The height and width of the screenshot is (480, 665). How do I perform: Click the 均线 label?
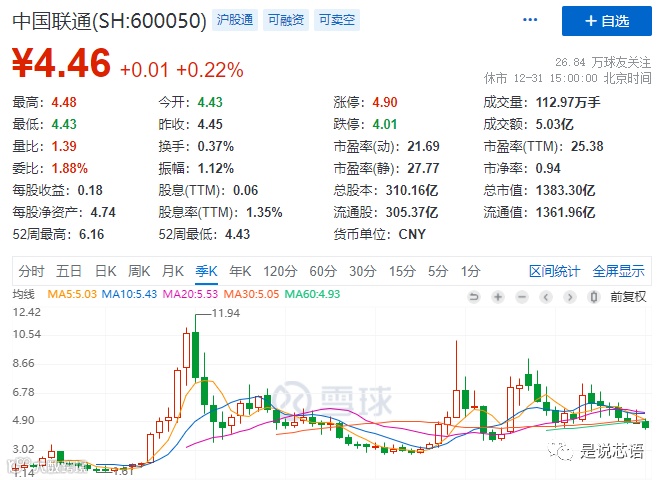24,294
